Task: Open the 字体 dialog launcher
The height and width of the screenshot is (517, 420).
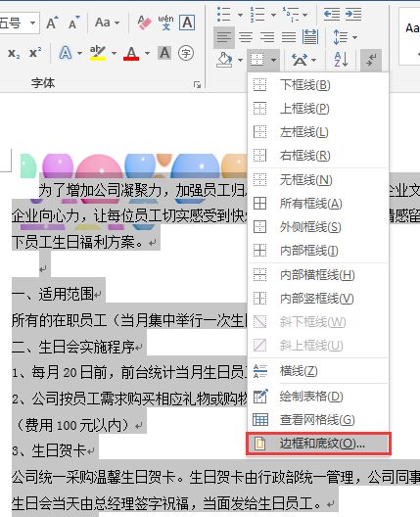Action: click(x=197, y=85)
